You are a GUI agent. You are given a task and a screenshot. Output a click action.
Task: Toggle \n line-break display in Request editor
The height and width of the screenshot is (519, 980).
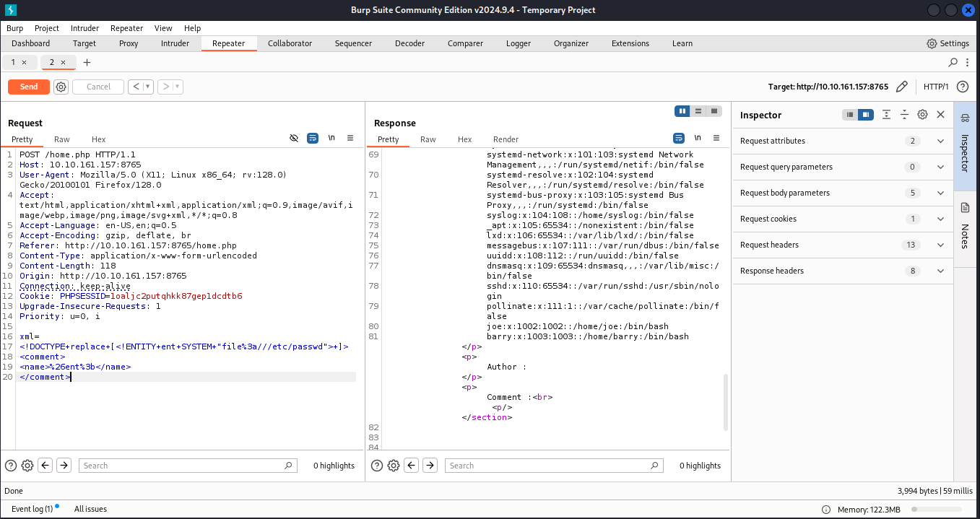(x=331, y=138)
